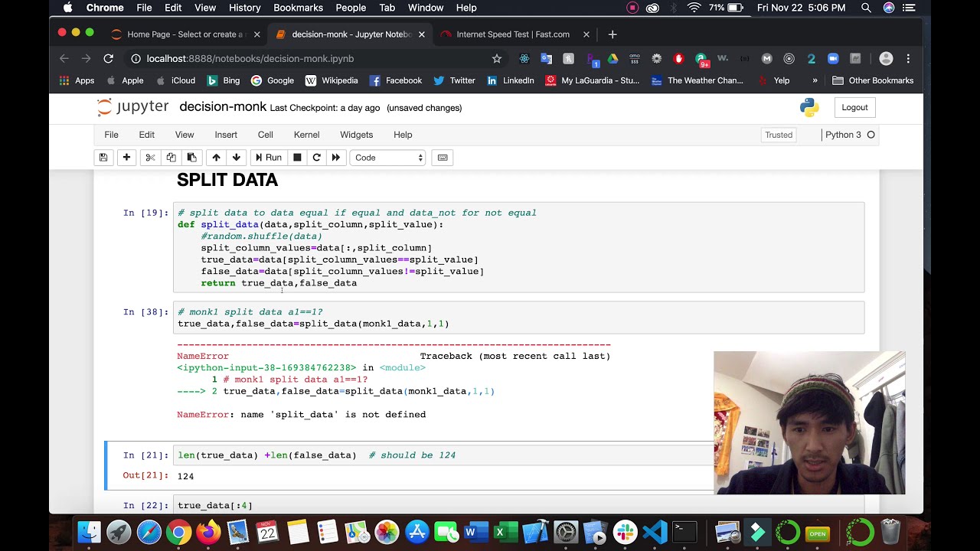
Task: Open Wi-Fi status in the menu bar
Action: [694, 8]
